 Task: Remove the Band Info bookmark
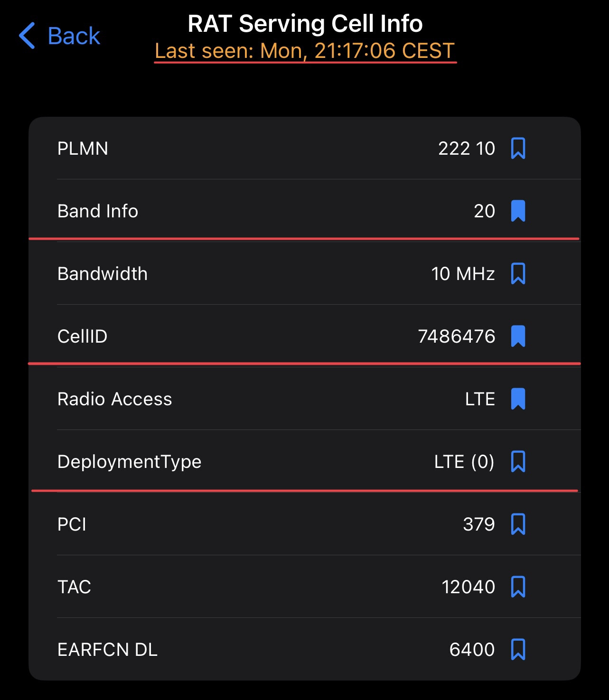click(518, 211)
